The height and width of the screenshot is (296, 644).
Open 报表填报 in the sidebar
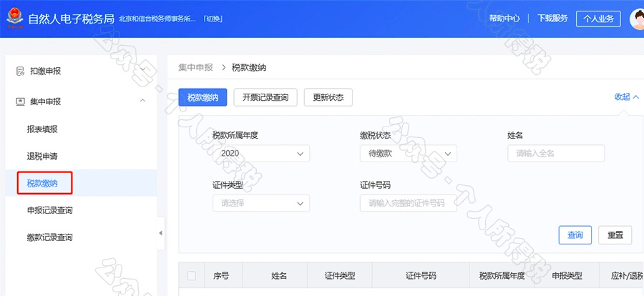tap(42, 129)
